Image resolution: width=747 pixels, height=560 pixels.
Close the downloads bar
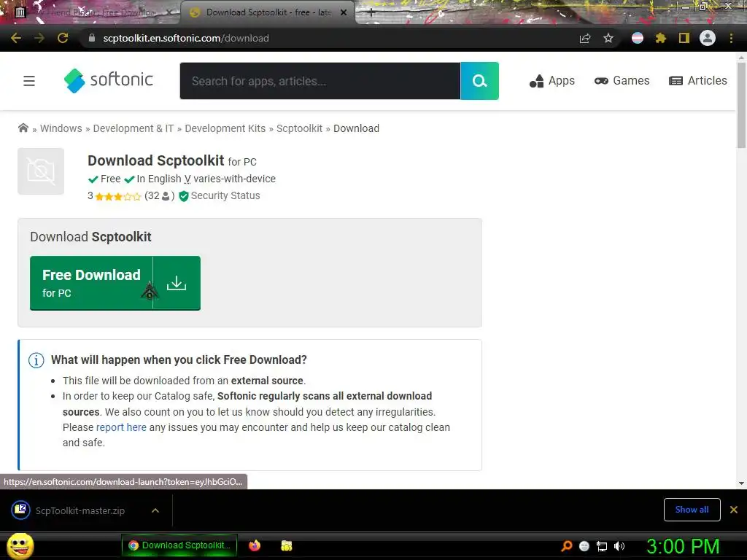coord(734,510)
